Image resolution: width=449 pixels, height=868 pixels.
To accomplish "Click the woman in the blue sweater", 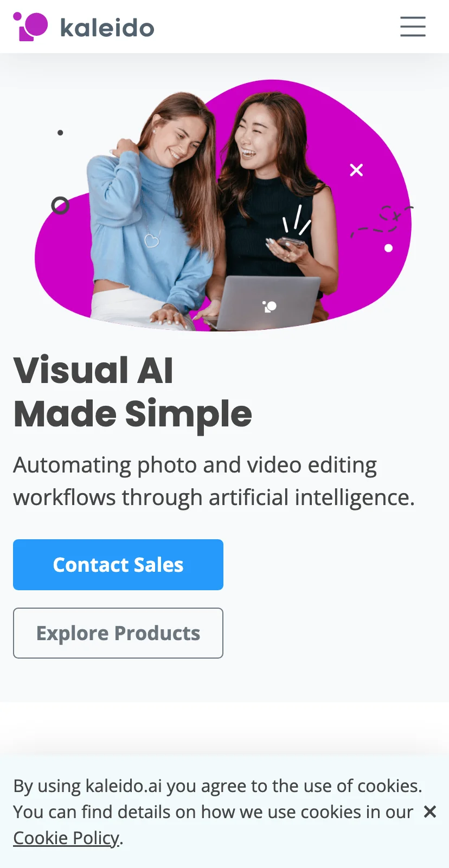I will point(152,212).
